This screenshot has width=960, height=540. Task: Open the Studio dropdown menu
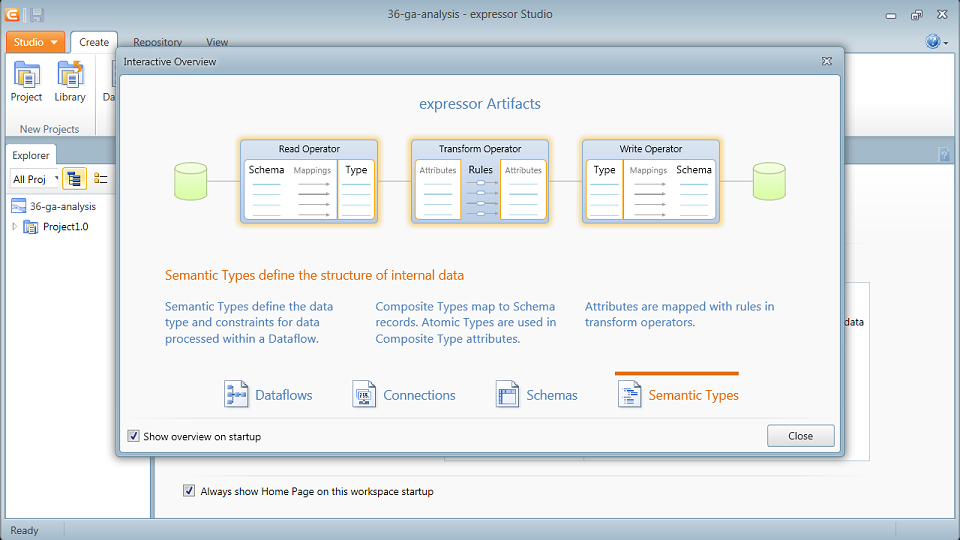(x=35, y=42)
